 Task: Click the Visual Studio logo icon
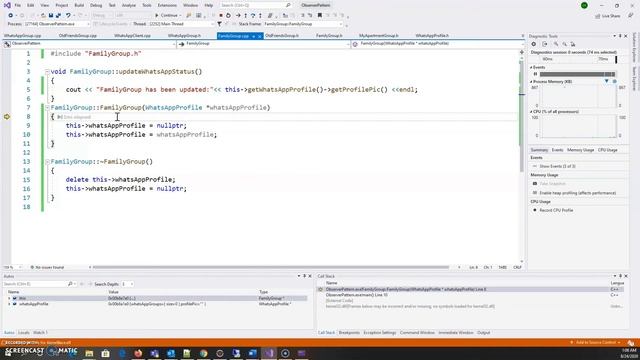[7, 5]
